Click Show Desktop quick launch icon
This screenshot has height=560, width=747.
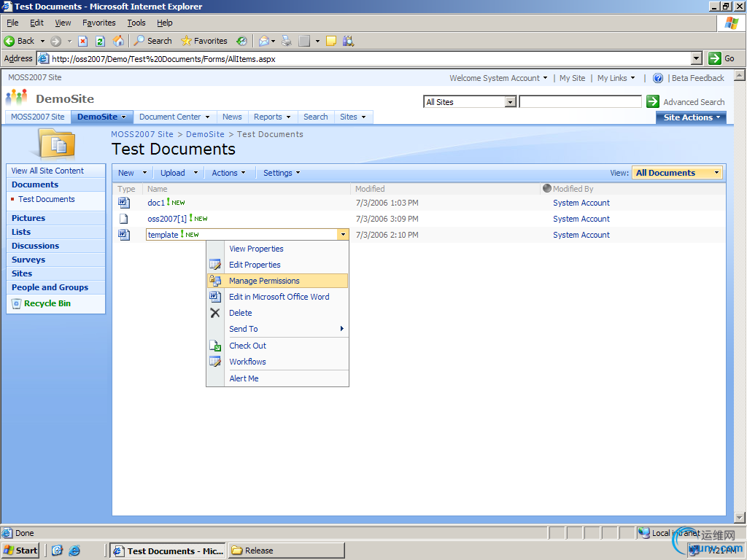point(57,551)
